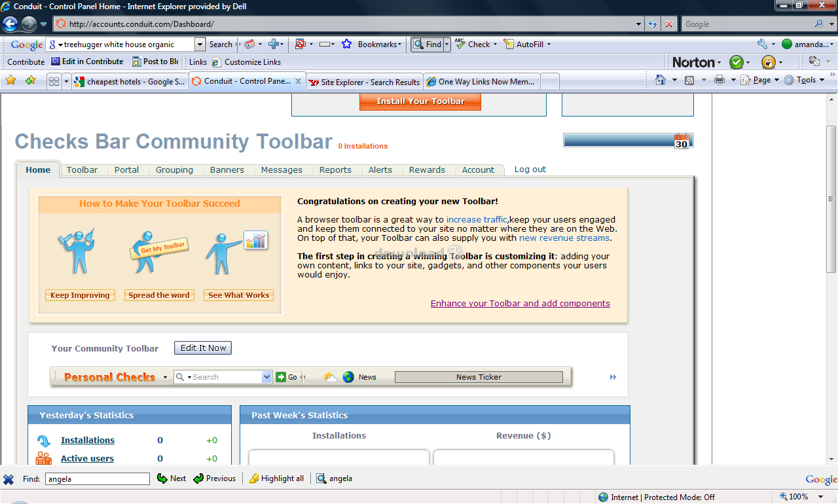Click the Spread the word button

click(x=158, y=295)
